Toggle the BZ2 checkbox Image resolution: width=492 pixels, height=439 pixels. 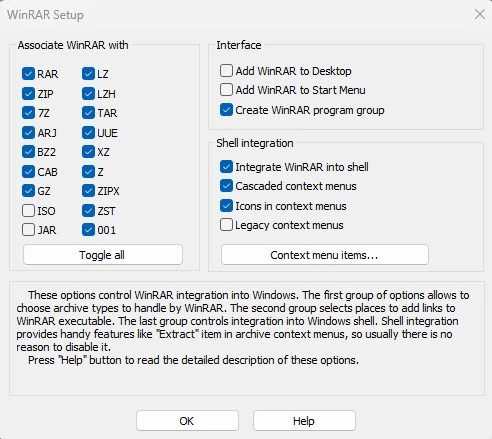tap(28, 152)
